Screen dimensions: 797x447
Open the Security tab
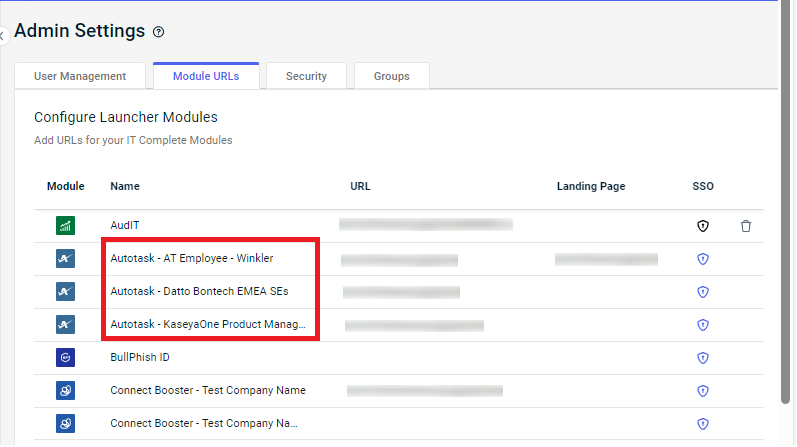click(306, 76)
